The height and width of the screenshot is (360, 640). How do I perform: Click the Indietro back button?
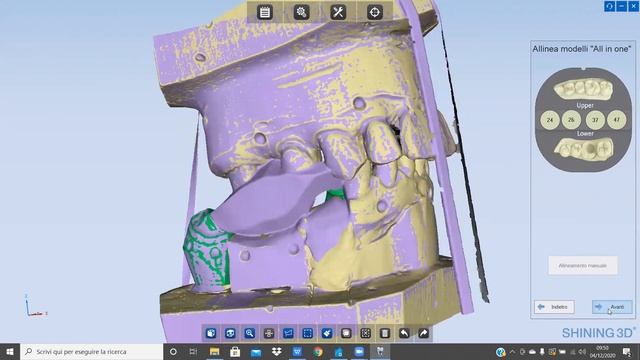point(554,307)
